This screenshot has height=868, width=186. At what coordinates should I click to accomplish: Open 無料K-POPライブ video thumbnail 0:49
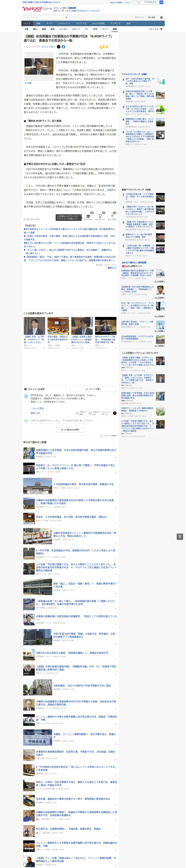pos(106,326)
